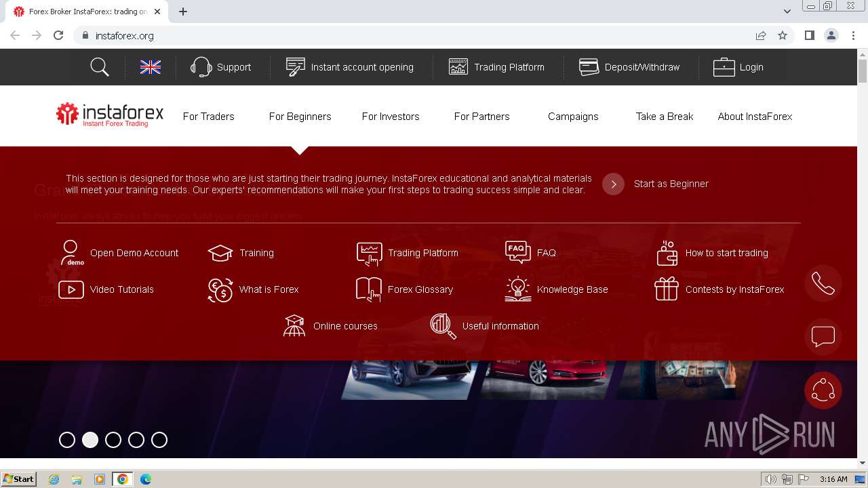Select the first carousel slide dot
Image resolution: width=868 pixels, height=488 pixels.
(67, 440)
